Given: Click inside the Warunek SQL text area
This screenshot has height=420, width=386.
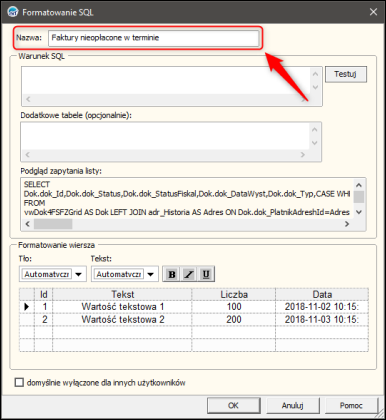Looking at the screenshot, I should (166, 81).
